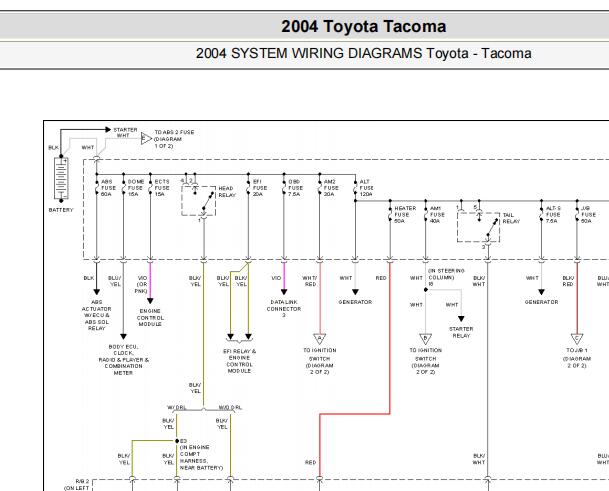The width and height of the screenshot is (609, 491).
Task: Click the arrowhead pointing to STARTER WHT
Action: pyautogui.click(x=108, y=129)
